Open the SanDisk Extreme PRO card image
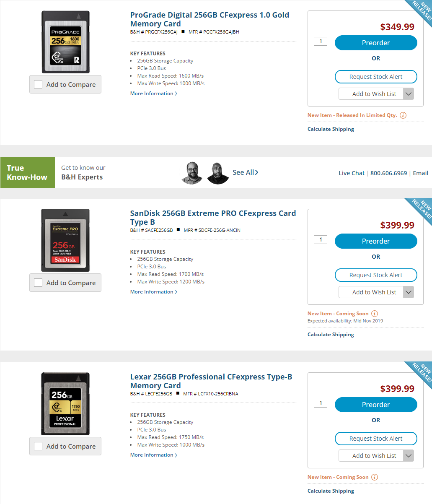432x504 pixels. [x=65, y=240]
